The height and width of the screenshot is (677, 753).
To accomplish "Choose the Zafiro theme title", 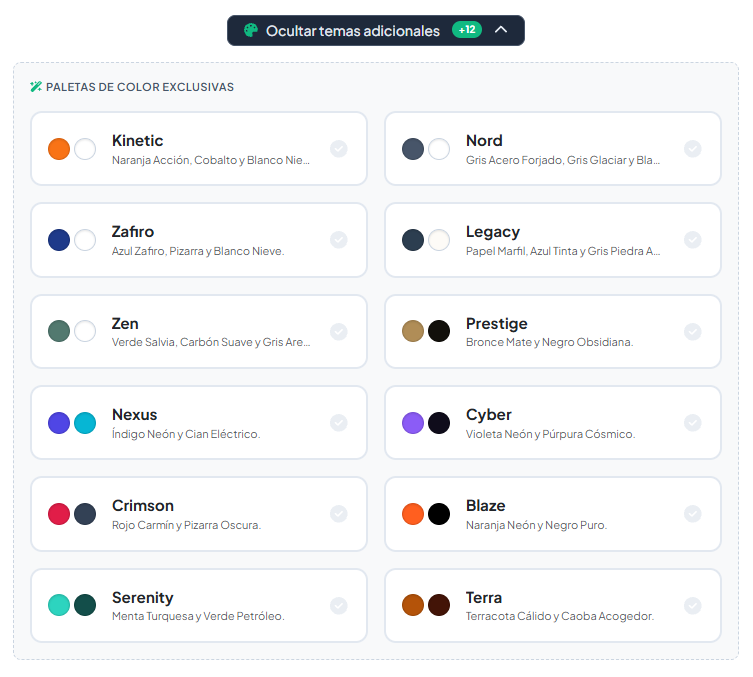I will (x=133, y=232).
